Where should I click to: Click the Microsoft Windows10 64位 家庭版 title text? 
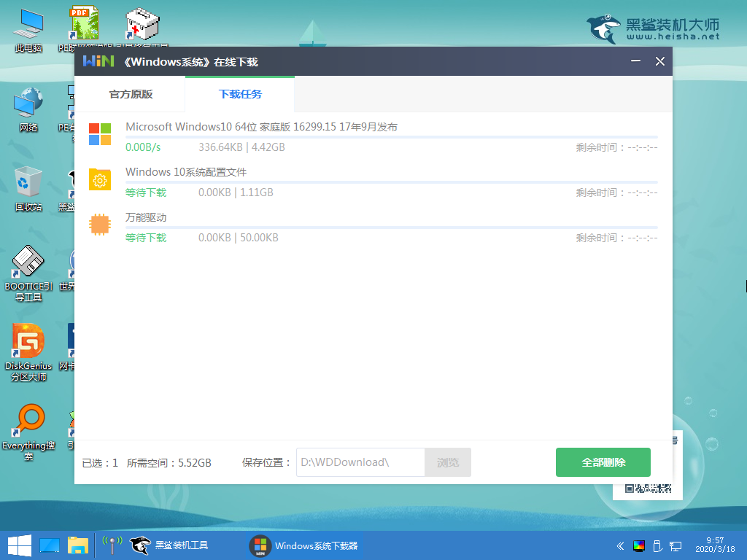(261, 127)
